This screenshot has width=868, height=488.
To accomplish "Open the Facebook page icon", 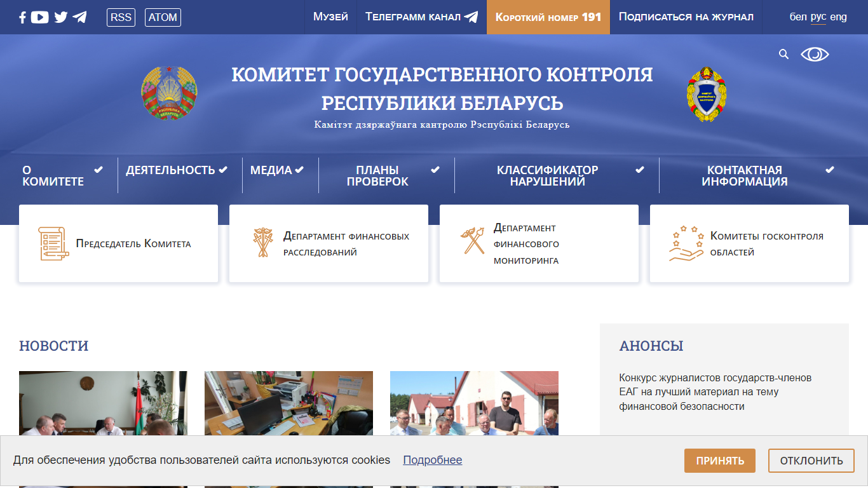I will 22,17.
